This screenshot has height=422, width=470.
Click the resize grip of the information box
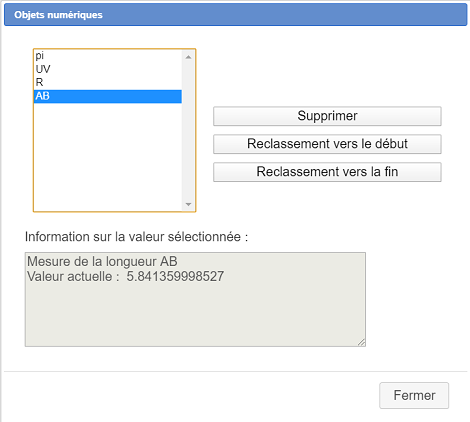[361, 342]
